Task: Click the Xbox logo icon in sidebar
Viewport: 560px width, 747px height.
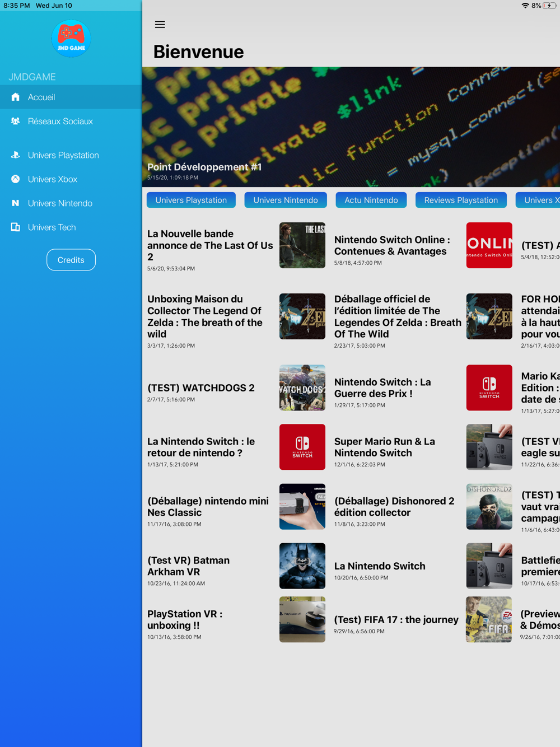Action: pyautogui.click(x=16, y=179)
